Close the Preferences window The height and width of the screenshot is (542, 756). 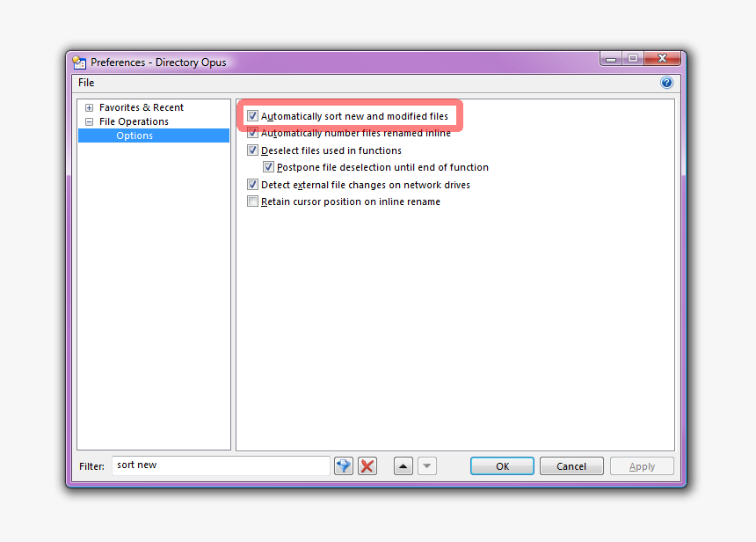[x=662, y=59]
